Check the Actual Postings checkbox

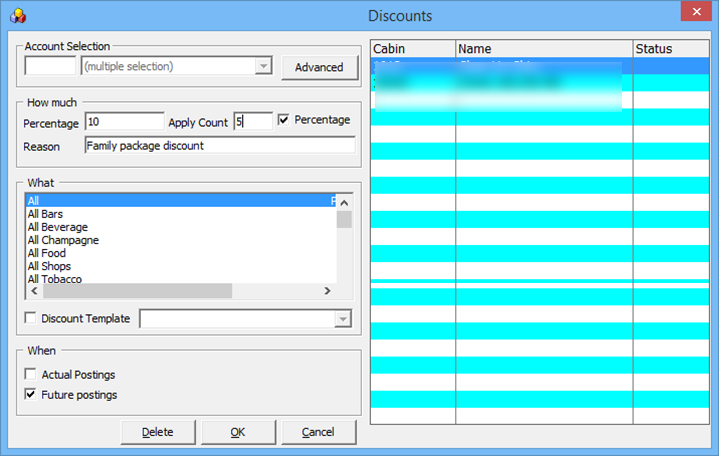(x=30, y=374)
